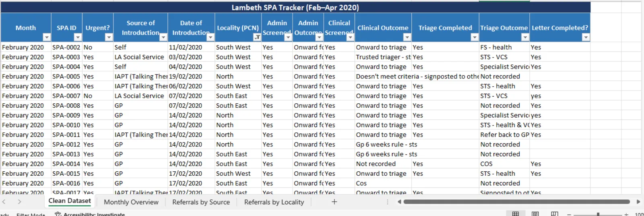The width and height of the screenshot is (644, 216).
Task: Select Self source cell in SPA-0004 row
Action: pos(140,67)
